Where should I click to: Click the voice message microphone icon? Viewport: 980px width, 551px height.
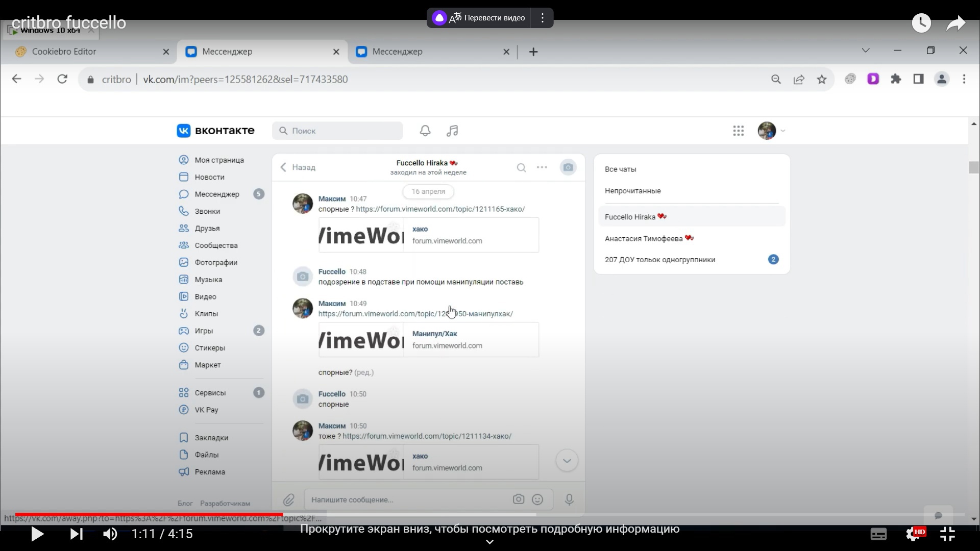point(569,499)
